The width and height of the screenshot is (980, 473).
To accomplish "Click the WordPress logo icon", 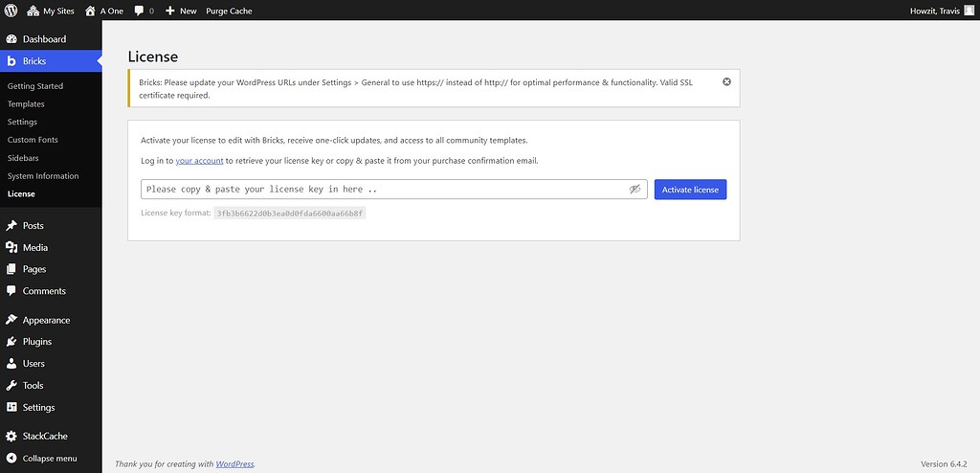I will click(x=11, y=11).
